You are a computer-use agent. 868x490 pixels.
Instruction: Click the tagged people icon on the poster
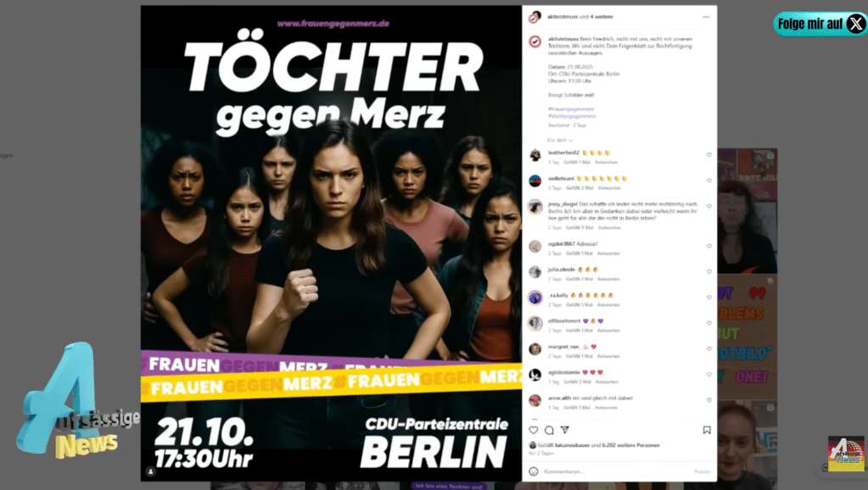[150, 471]
